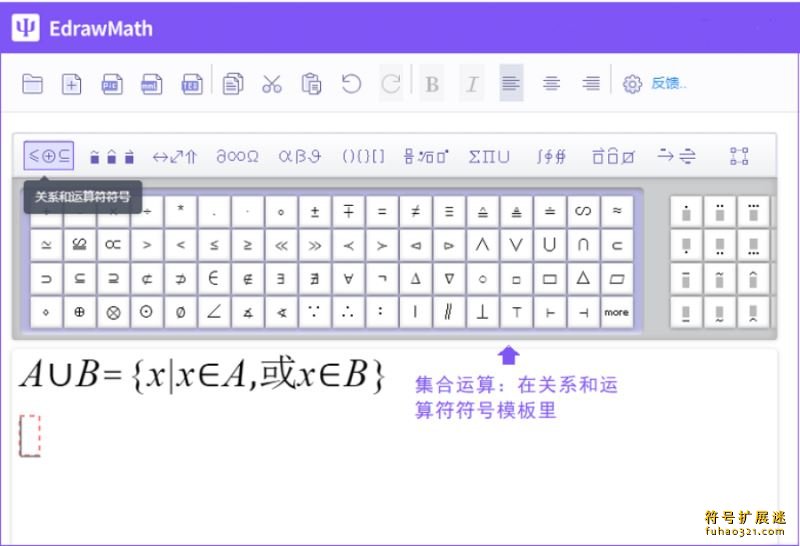Insert the proportional-to symbol
Image resolution: width=800 pixels, height=546 pixels.
(x=113, y=245)
